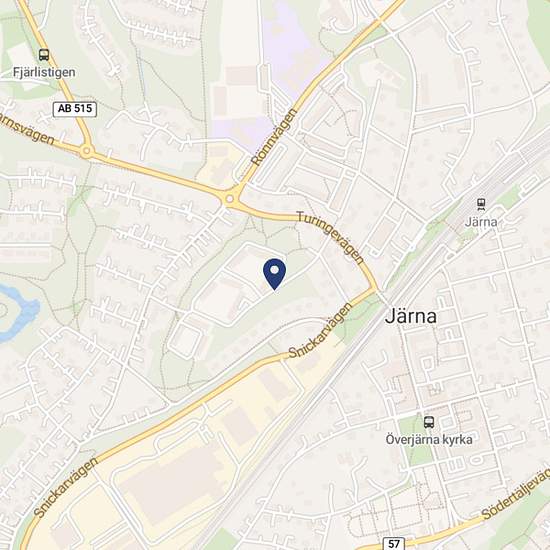Click the blue location pin marker
Viewport: 550px width, 550px height.
tap(274, 274)
